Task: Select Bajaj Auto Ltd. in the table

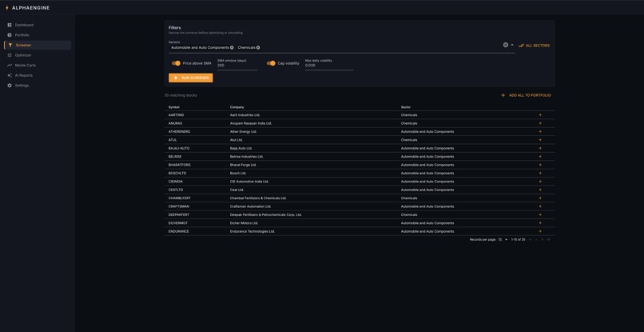Action: 241,148
